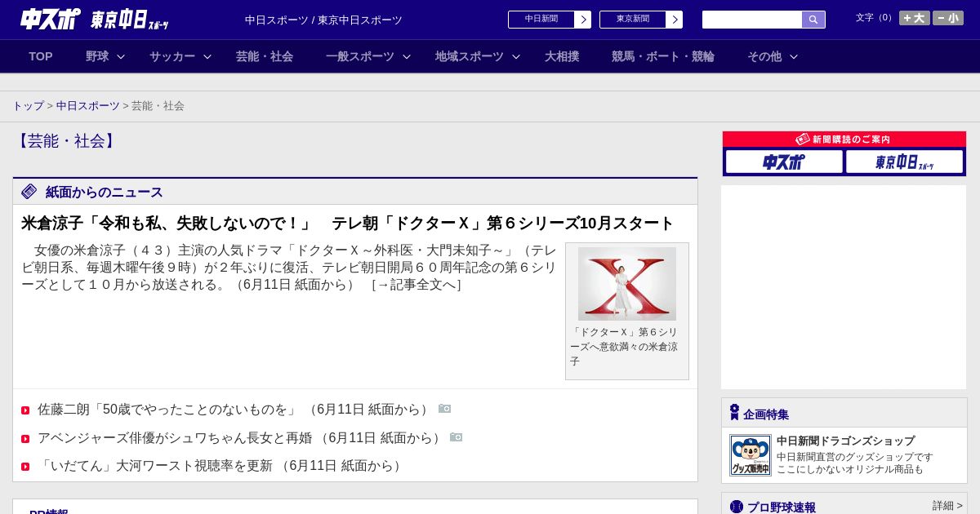Expand サッカー dropdown chevron
980x514 pixels.
pyautogui.click(x=207, y=57)
